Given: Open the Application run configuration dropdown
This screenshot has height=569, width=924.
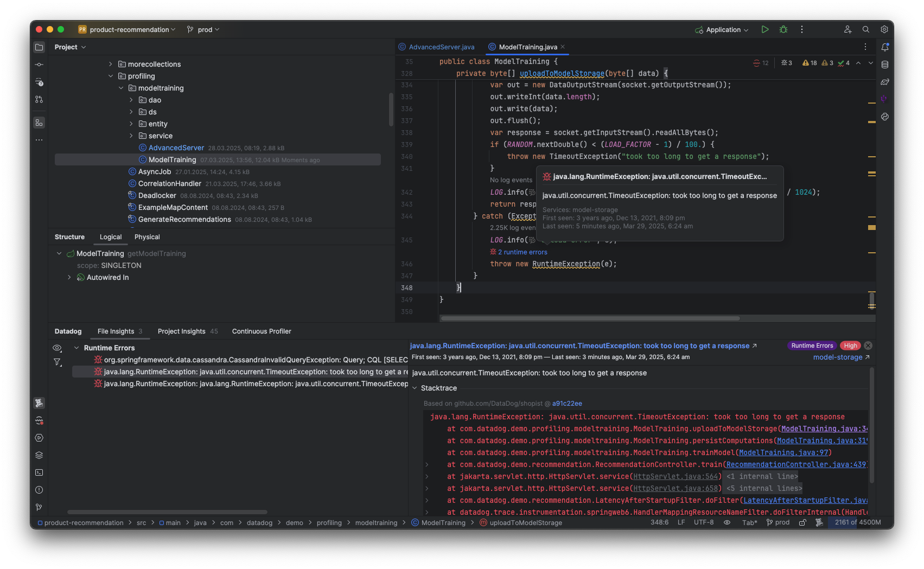Looking at the screenshot, I should coord(722,29).
